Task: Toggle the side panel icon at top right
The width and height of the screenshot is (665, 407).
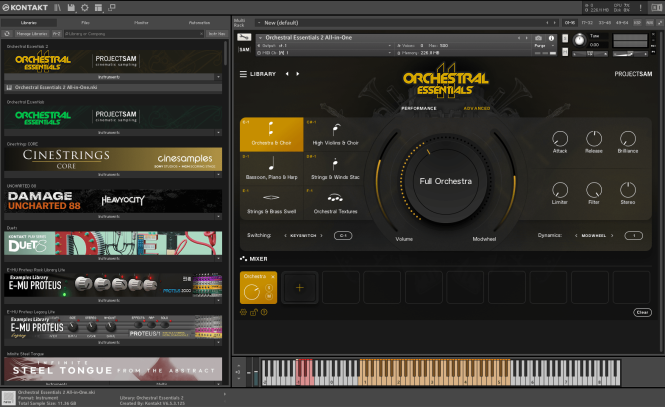Action: tap(656, 8)
